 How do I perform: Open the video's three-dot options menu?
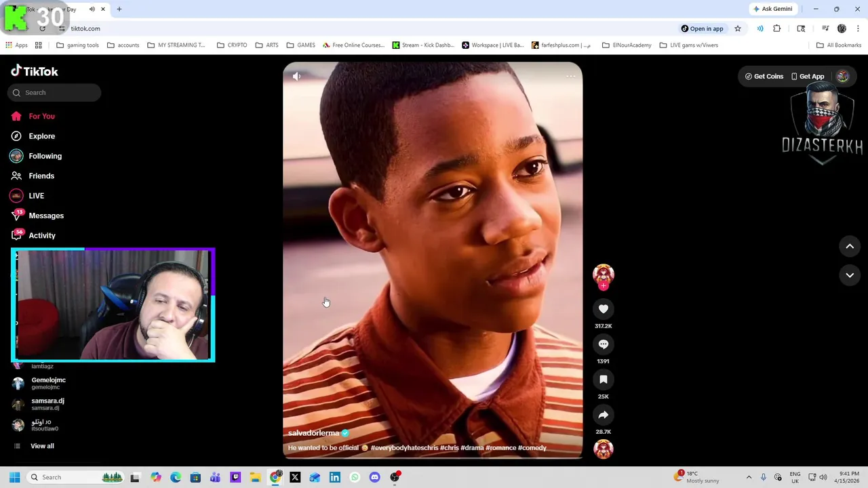pos(570,77)
